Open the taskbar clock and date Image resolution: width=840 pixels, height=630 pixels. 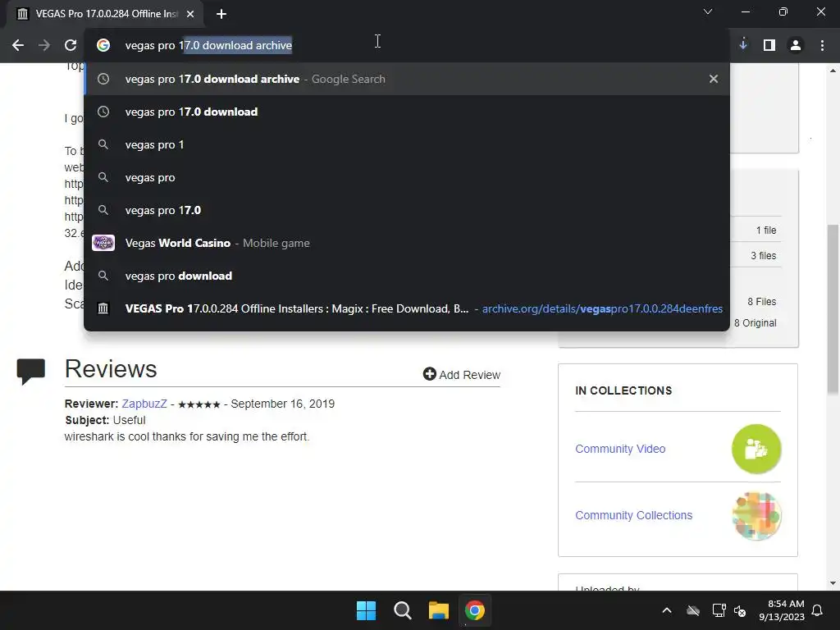coord(782,610)
